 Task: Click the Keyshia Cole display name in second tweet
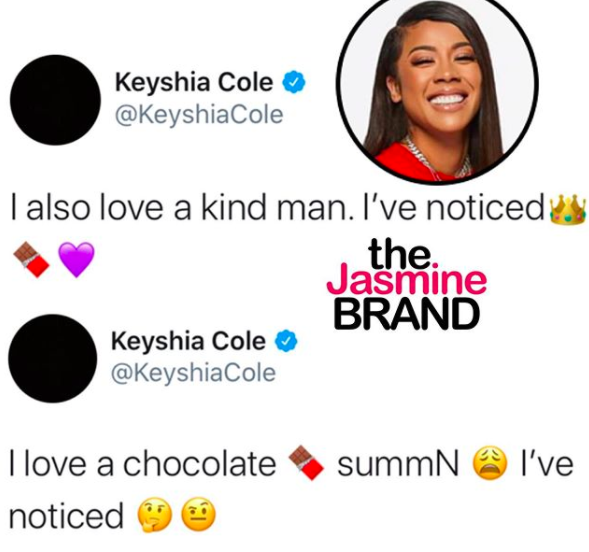(x=188, y=341)
